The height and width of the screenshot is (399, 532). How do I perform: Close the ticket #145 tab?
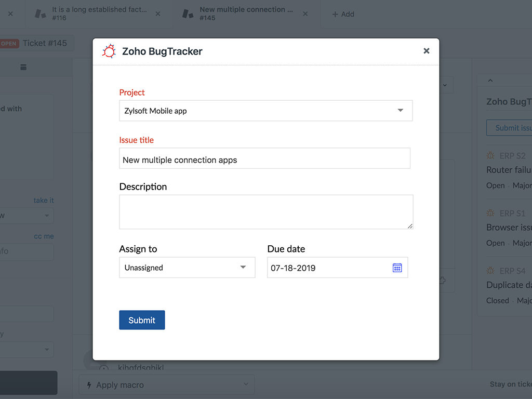coord(305,14)
